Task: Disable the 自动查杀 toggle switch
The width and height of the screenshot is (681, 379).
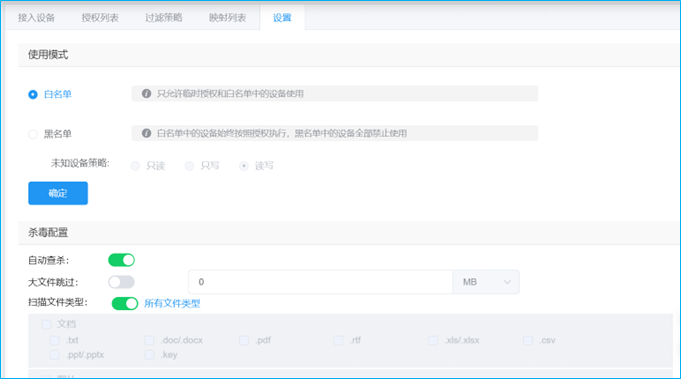Action: 122,260
